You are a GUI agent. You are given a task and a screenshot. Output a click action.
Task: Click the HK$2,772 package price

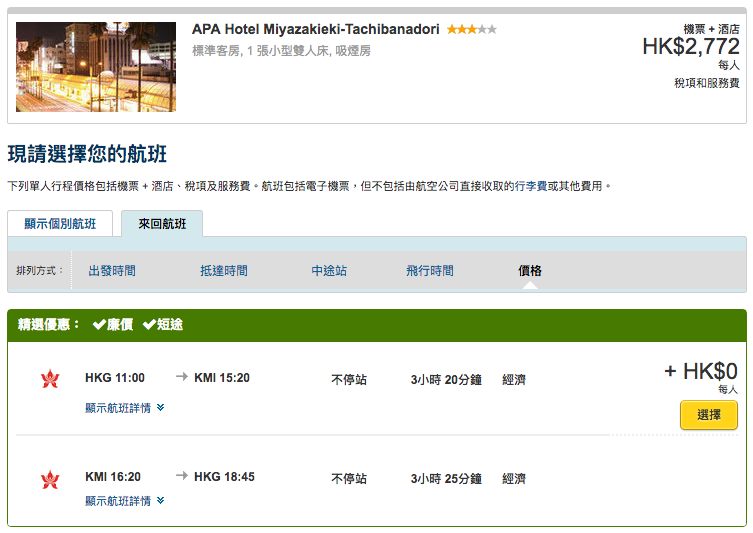click(691, 47)
